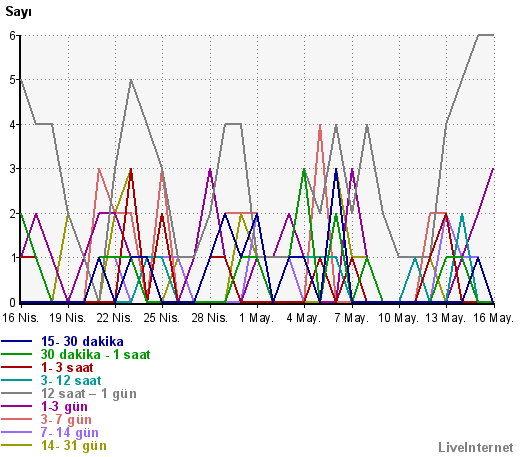
Task: Select the '1- 3 saat' legend entry
Action: coord(67,368)
